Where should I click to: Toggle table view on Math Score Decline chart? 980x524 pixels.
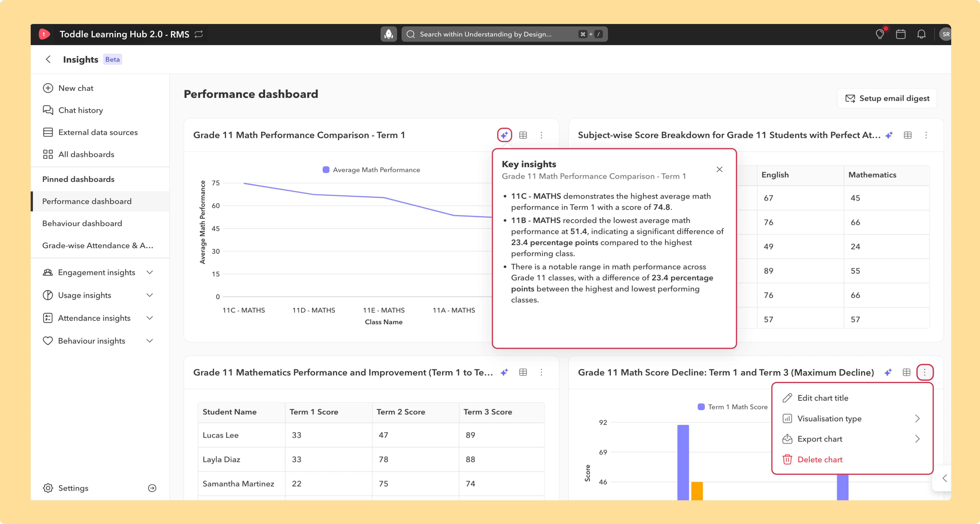(x=907, y=372)
